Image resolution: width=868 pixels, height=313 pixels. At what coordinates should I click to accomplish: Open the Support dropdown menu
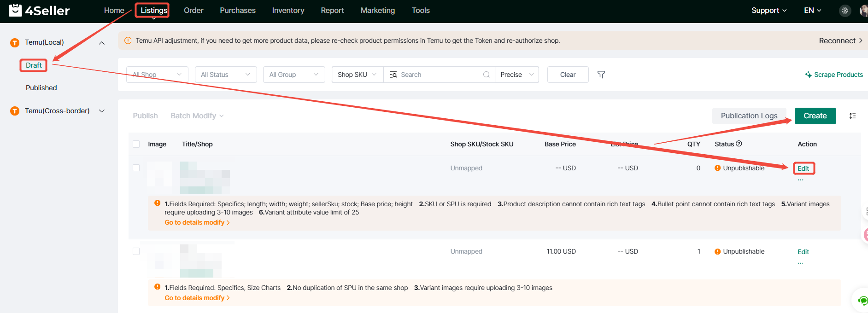[769, 11]
